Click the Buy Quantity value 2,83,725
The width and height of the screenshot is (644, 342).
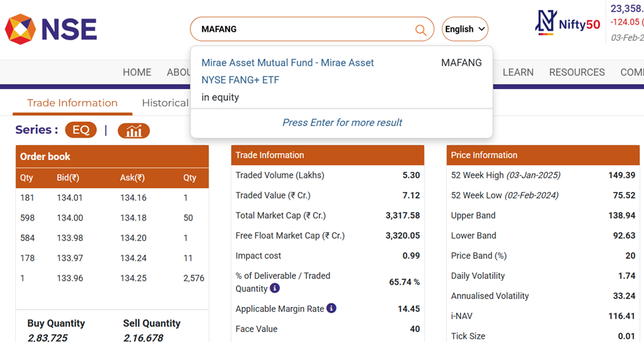coord(48,338)
